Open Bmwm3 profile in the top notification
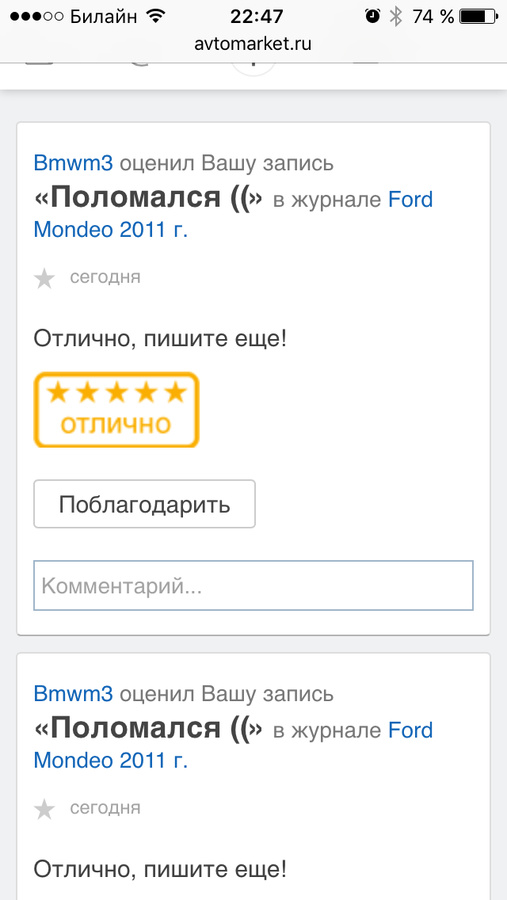This screenshot has height=900, width=507. point(73,163)
